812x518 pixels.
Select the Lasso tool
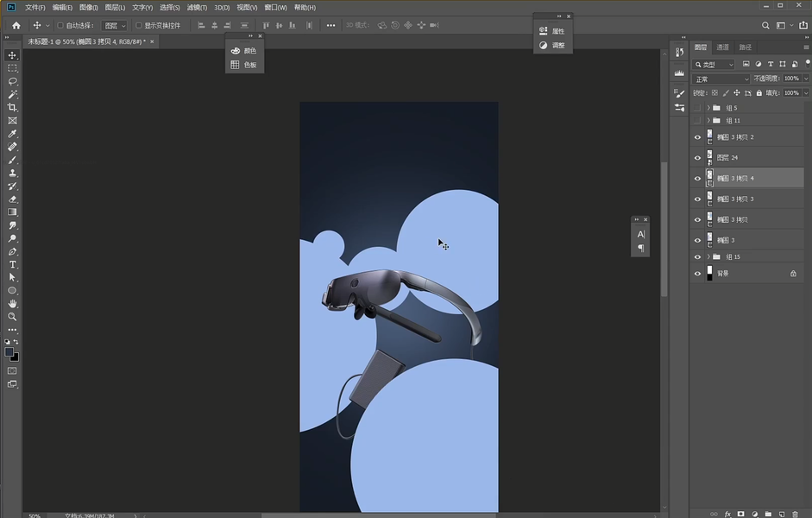pyautogui.click(x=12, y=81)
